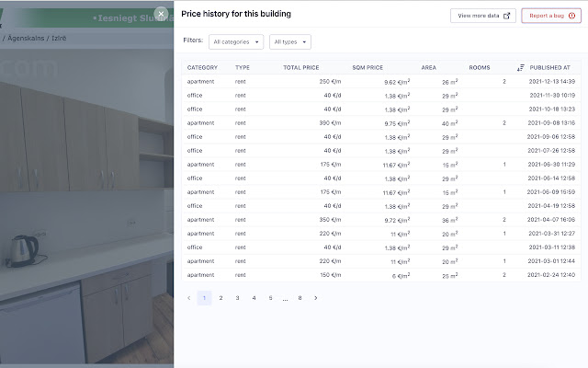Sort by TOTAL PRICE column header

pos(300,67)
